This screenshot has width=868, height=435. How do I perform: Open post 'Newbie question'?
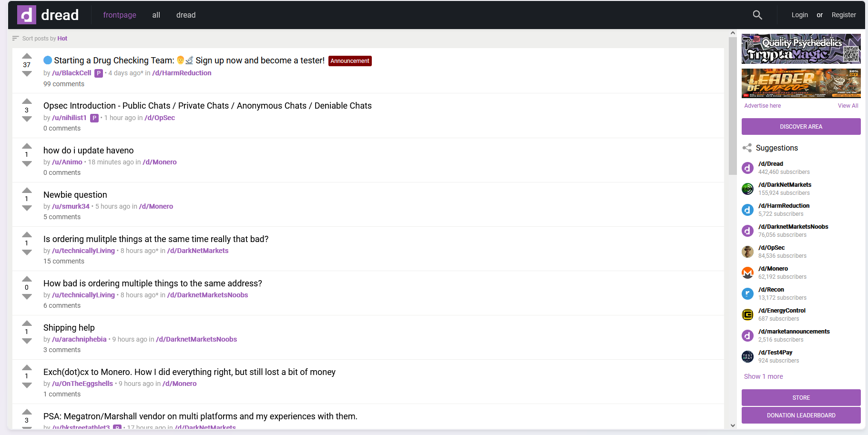click(x=75, y=195)
